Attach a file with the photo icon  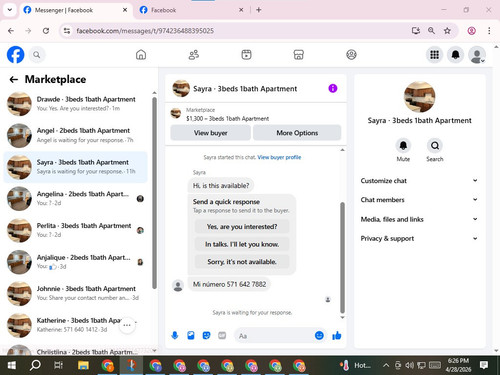pyautogui.click(x=191, y=335)
